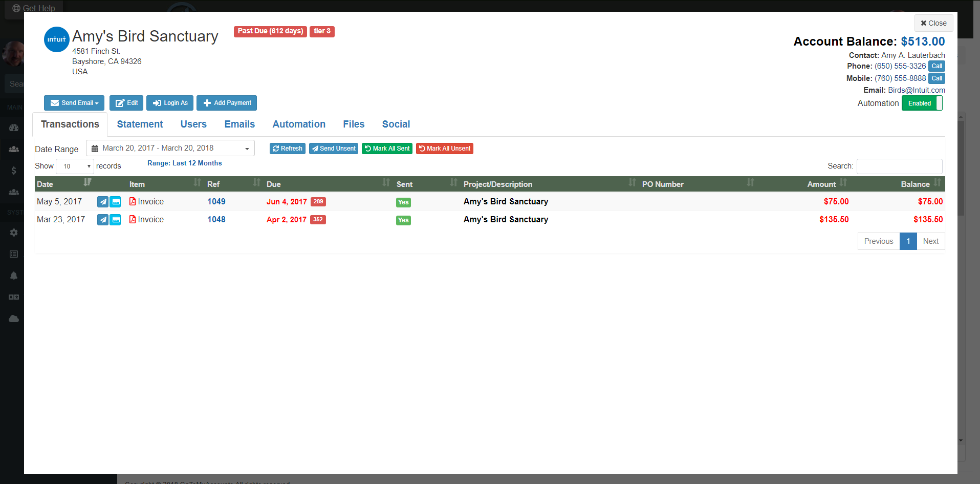
Task: Click the Previous page button
Action: (879, 241)
